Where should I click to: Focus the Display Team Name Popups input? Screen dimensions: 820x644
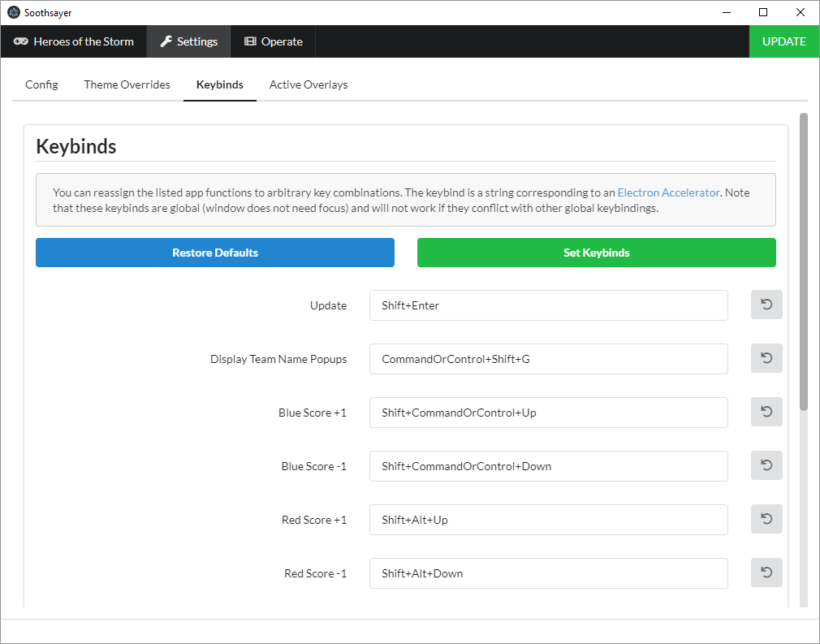click(x=549, y=359)
